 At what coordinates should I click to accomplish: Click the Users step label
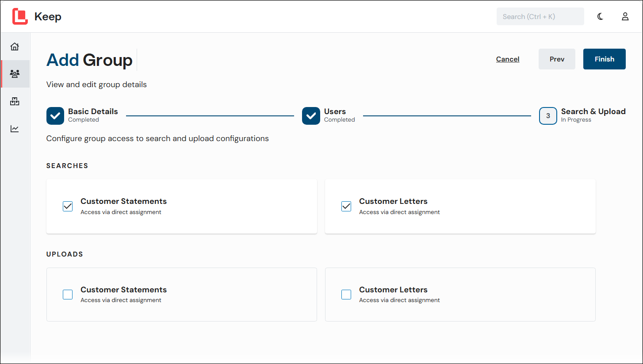pyautogui.click(x=335, y=111)
